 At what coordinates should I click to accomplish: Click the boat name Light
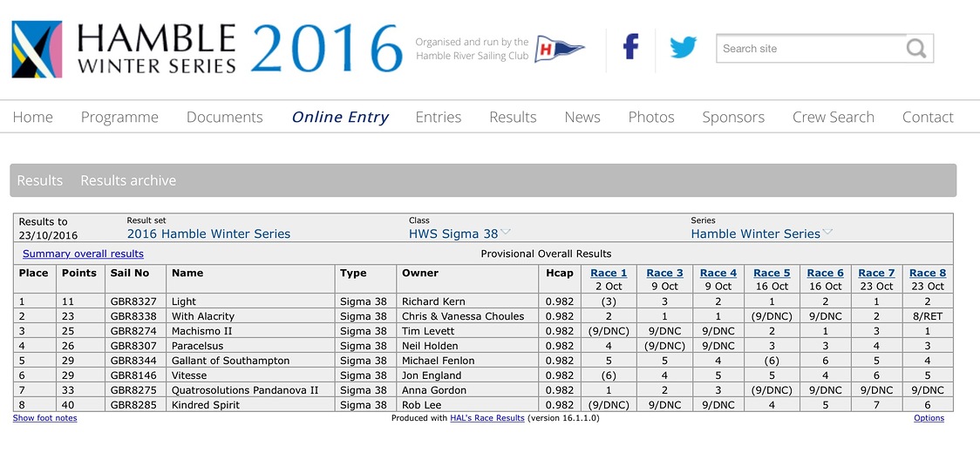(x=184, y=301)
